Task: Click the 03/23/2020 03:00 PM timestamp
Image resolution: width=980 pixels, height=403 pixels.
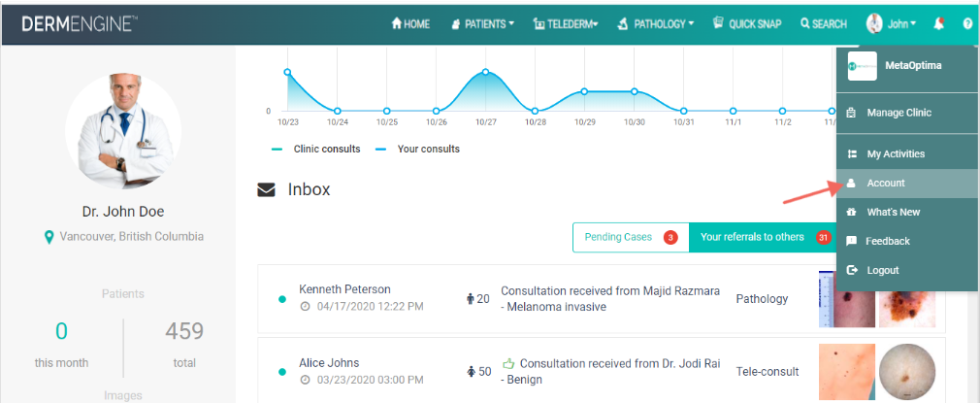Action: pyautogui.click(x=370, y=380)
